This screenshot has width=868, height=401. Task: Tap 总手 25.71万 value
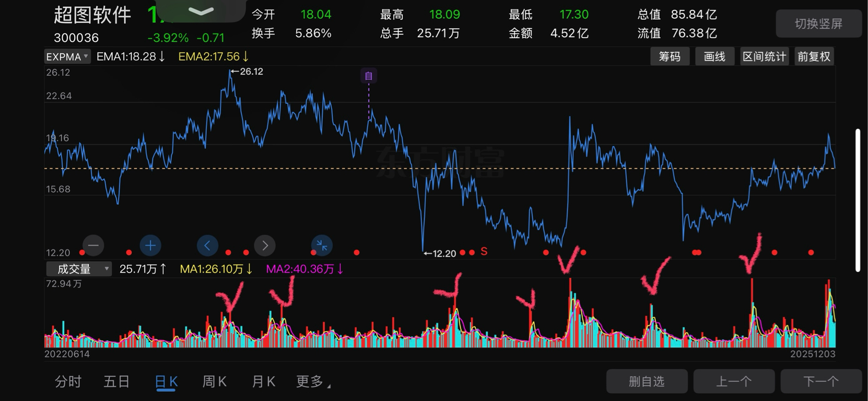coord(420,33)
